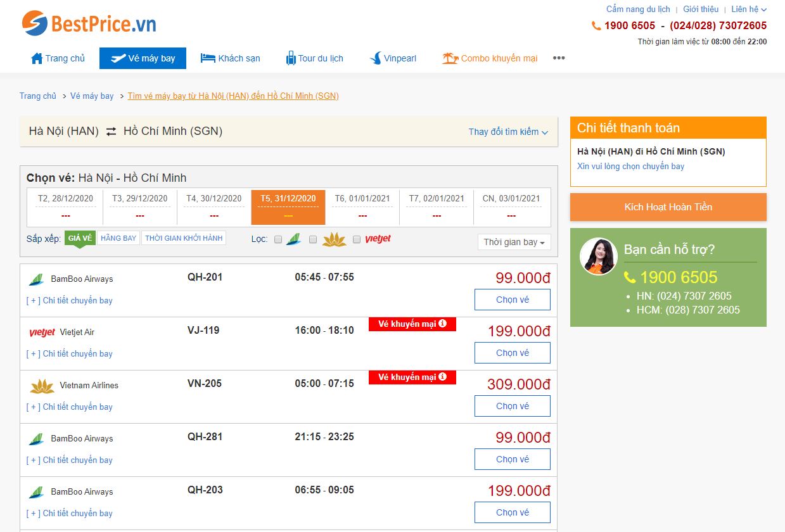Sort flights by GIÁ VÉ
785x532 pixels.
(80, 238)
